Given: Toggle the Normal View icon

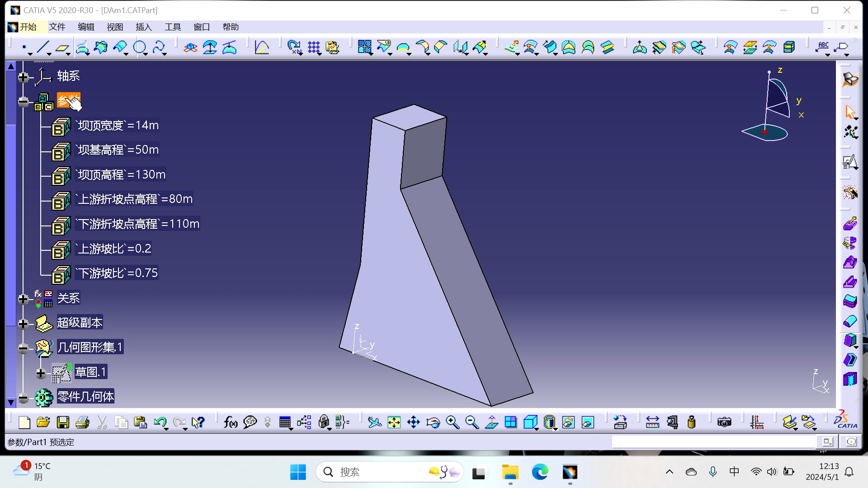Looking at the screenshot, I should point(491,422).
